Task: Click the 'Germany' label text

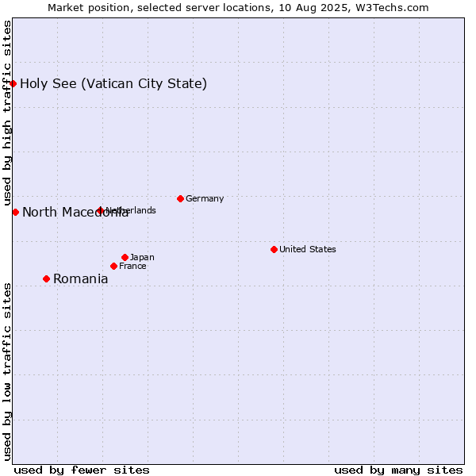Action: pyautogui.click(x=205, y=199)
